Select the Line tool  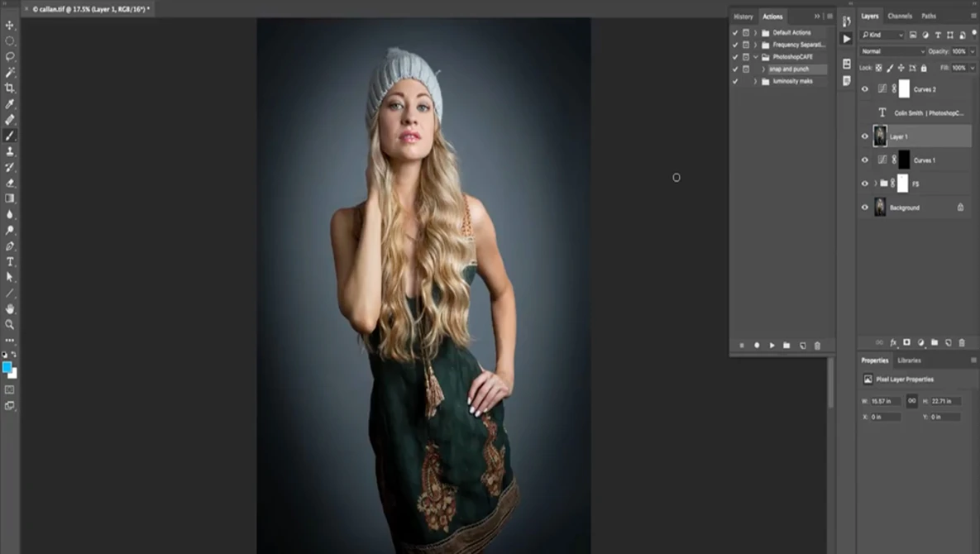coord(10,293)
